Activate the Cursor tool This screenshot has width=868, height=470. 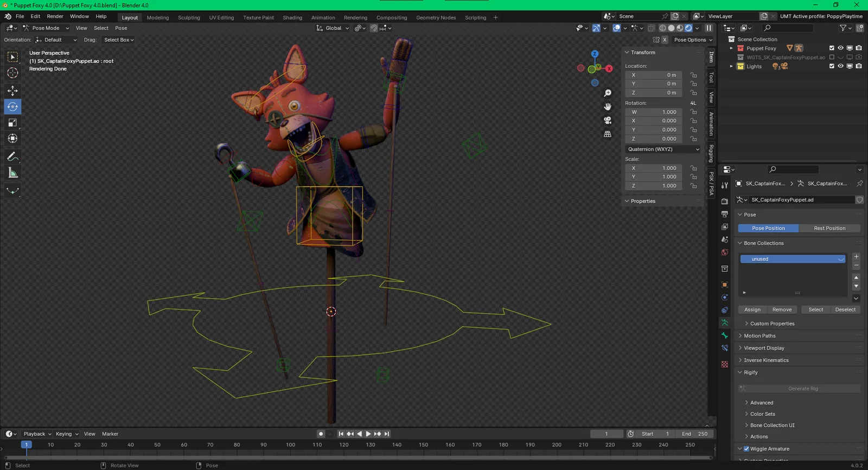coord(12,73)
